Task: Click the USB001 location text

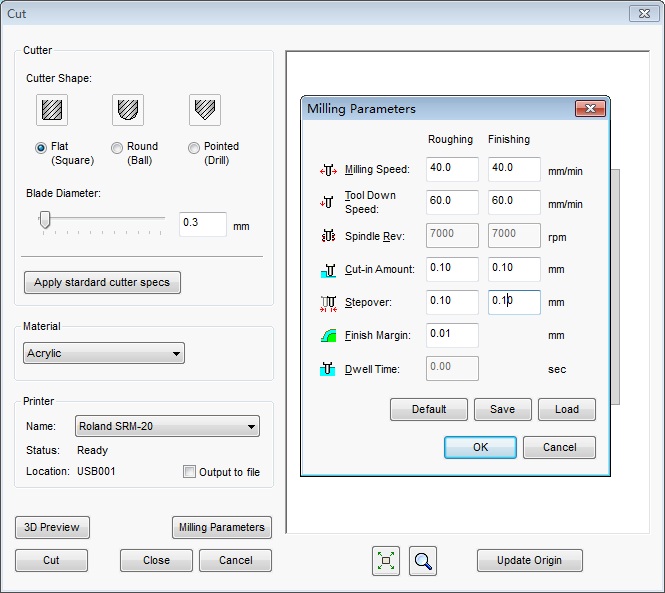Action: (x=96, y=471)
